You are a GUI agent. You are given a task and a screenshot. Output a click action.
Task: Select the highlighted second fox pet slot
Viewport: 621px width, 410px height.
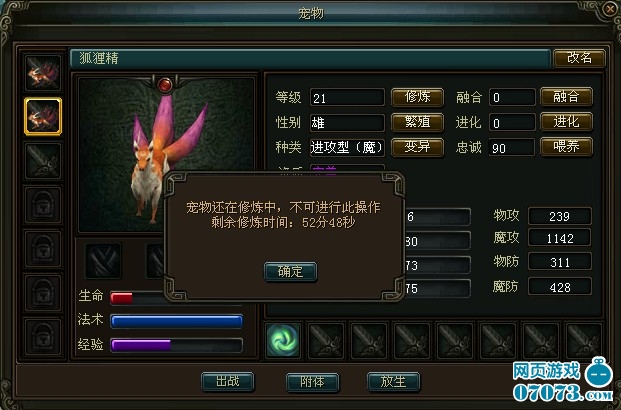point(43,116)
